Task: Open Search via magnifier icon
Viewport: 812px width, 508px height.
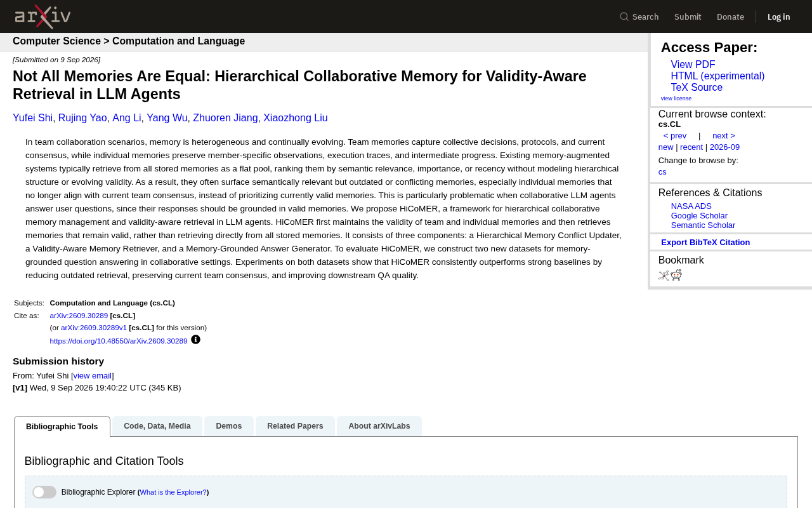Action: pyautogui.click(x=624, y=17)
